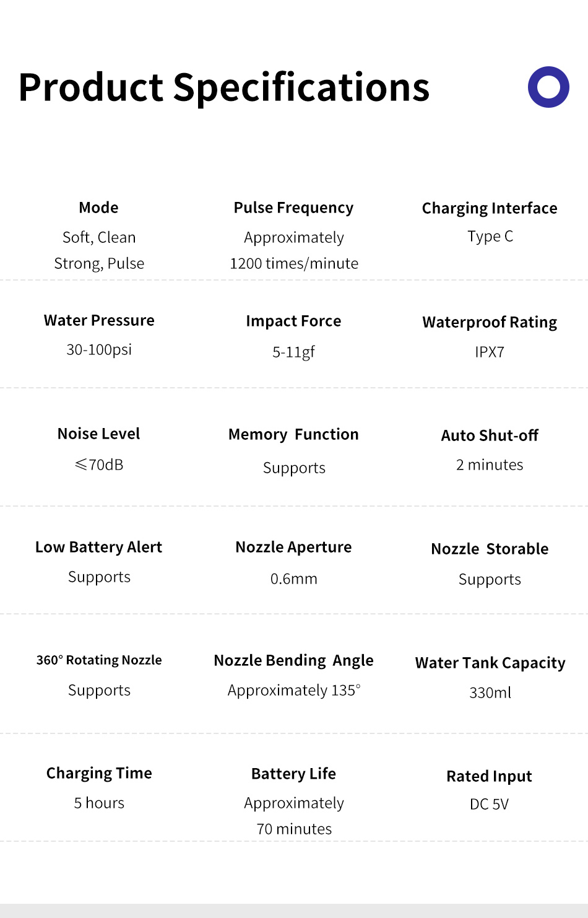Screen dimensions: 588x918
Task: Select the Mode specification label
Action: point(98,208)
